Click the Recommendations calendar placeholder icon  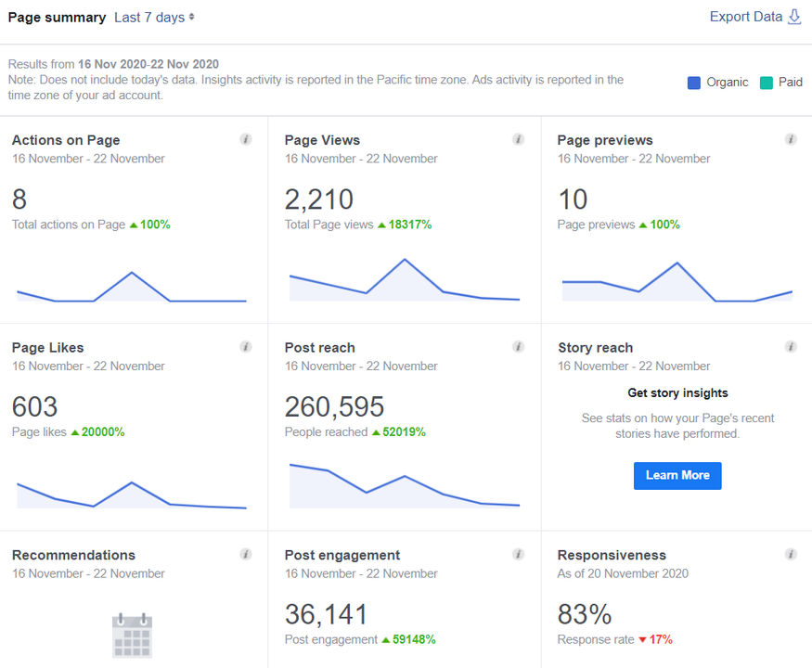[x=132, y=636]
